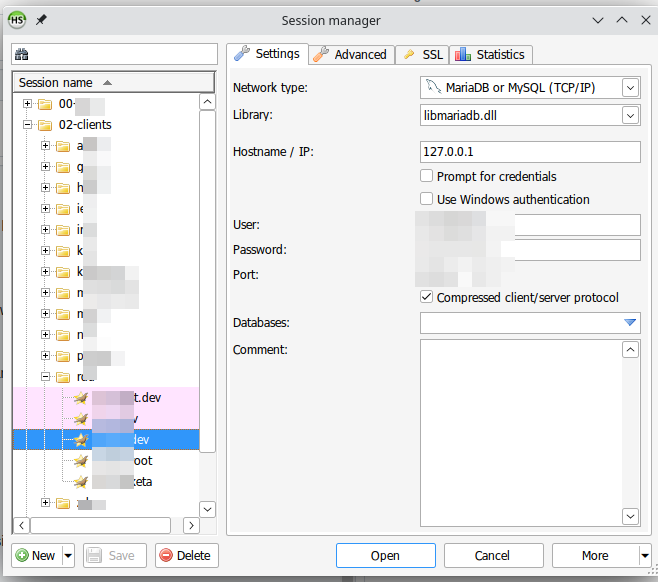Click the Open button

(386, 556)
